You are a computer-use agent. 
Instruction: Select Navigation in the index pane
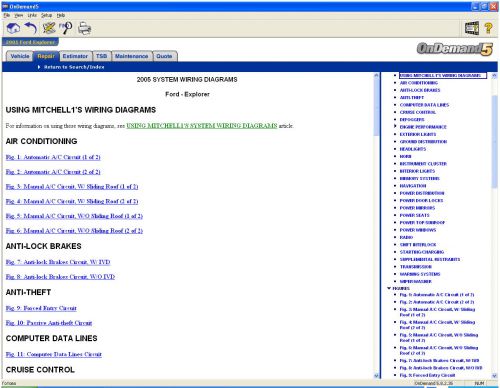(413, 186)
